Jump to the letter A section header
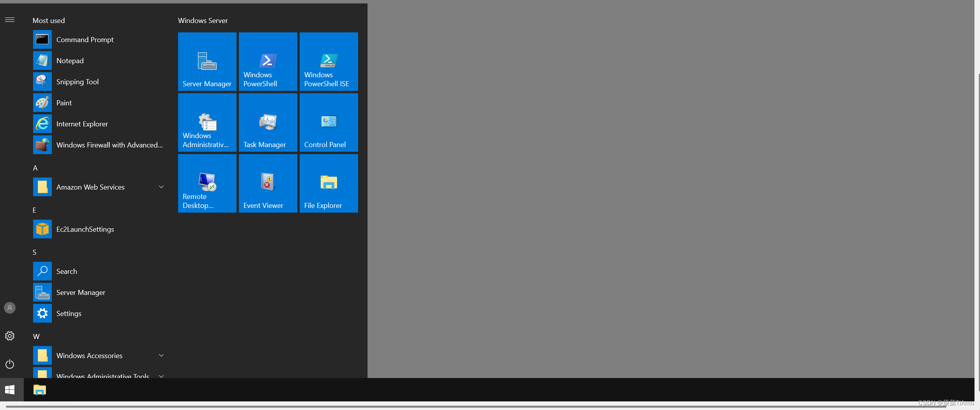The image size is (980, 410). (x=35, y=168)
